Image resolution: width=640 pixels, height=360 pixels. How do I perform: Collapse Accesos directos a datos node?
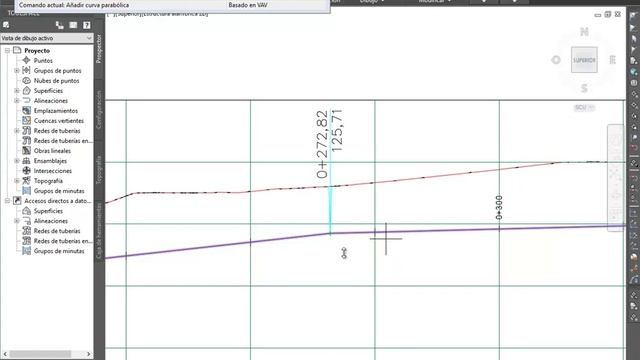[7, 201]
